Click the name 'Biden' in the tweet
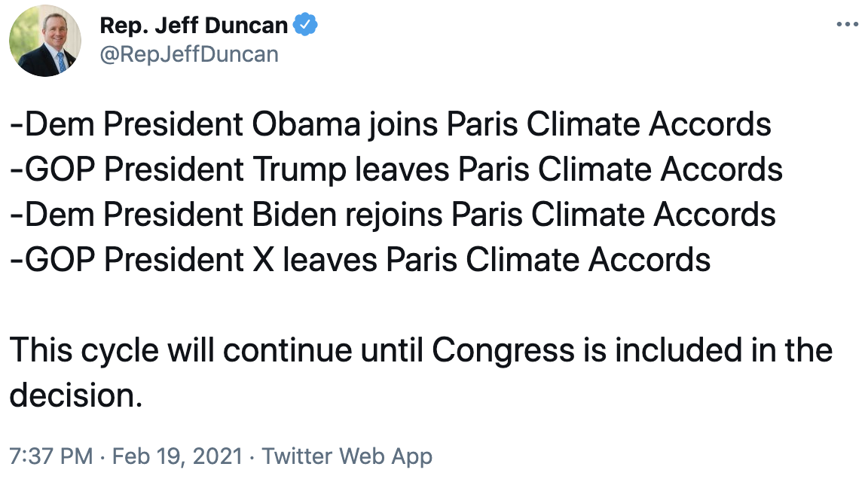Viewport: 868px width, 479px height. (x=293, y=215)
